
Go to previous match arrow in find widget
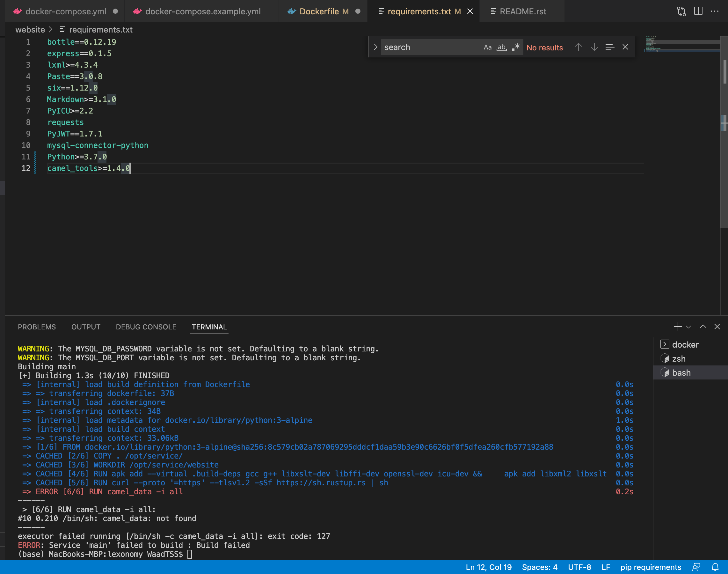click(x=578, y=48)
